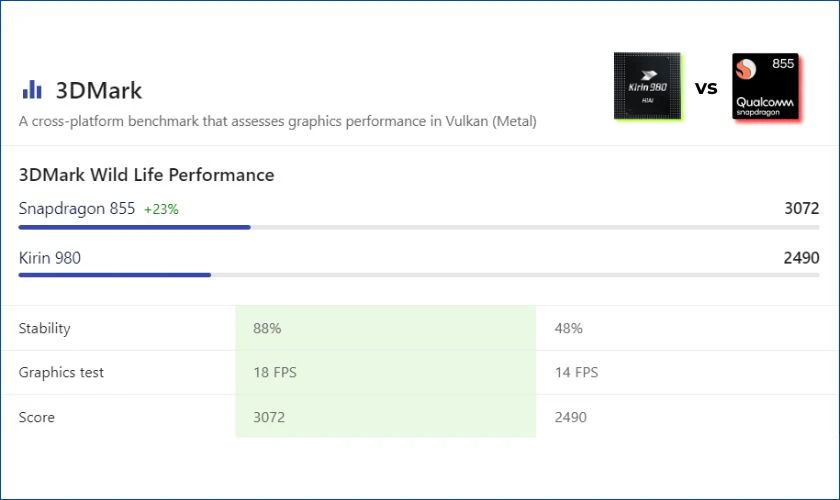Click the 3DMark Wild Life Performance heading

pyautogui.click(x=146, y=175)
